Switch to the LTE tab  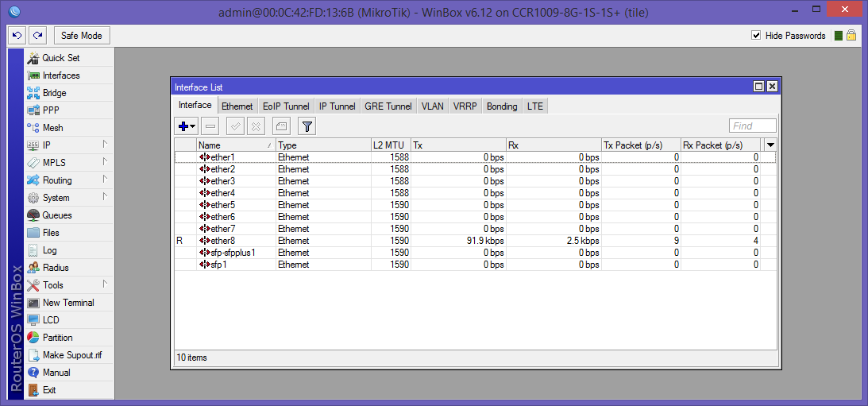pos(535,106)
